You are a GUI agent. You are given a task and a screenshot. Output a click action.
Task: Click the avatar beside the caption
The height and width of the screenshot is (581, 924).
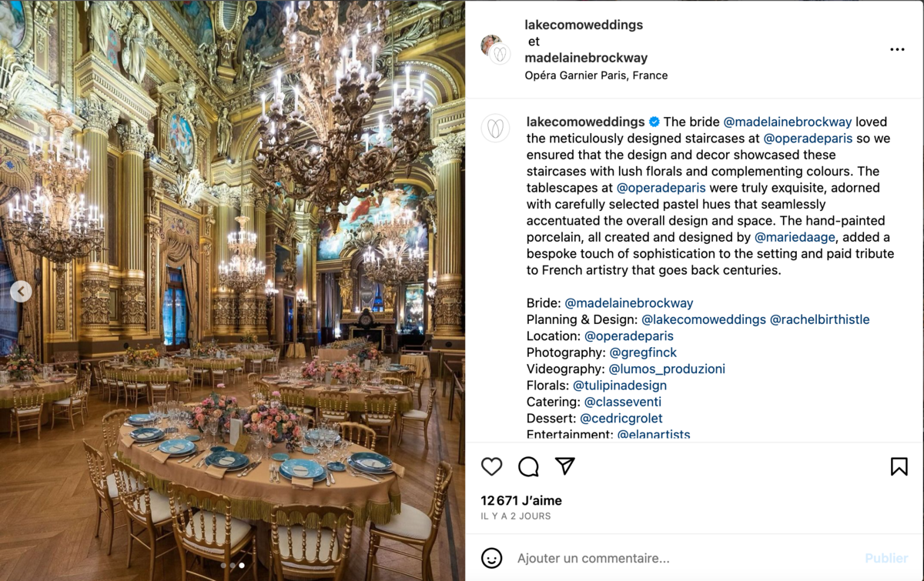tap(496, 129)
